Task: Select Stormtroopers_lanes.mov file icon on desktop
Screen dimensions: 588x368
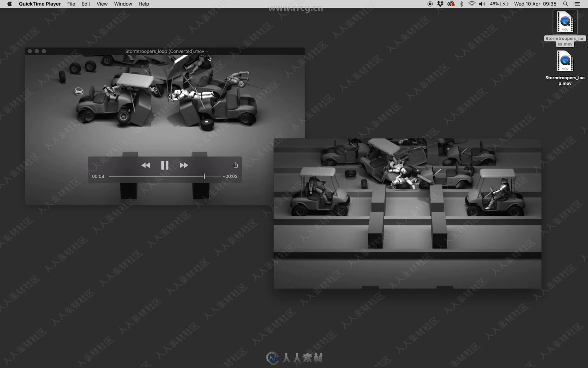Action: (x=565, y=22)
